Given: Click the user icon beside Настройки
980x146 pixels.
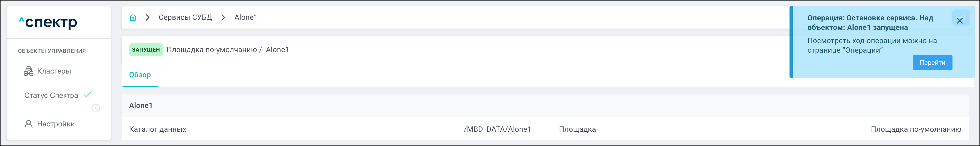Looking at the screenshot, I should [x=29, y=124].
